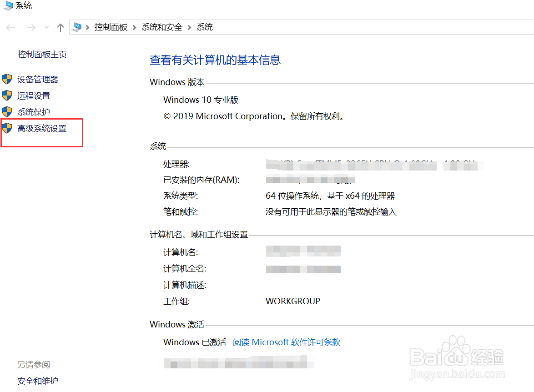
Task: Select 系统和安全 in the breadcrumb path
Action: [161, 27]
